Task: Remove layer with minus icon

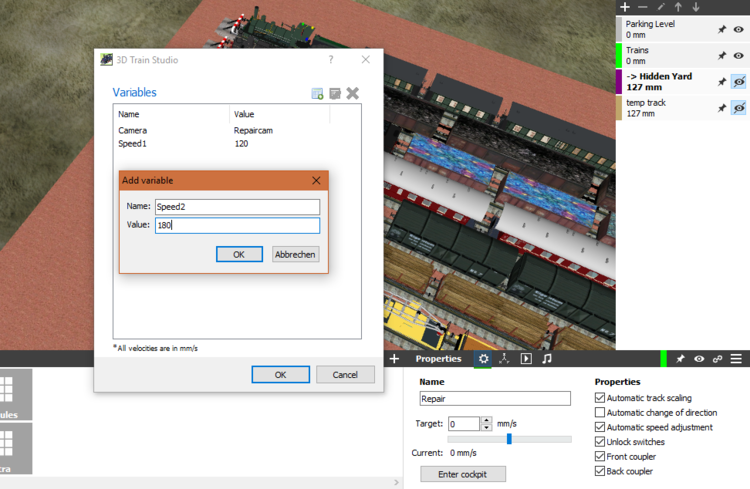Action: 643,7
